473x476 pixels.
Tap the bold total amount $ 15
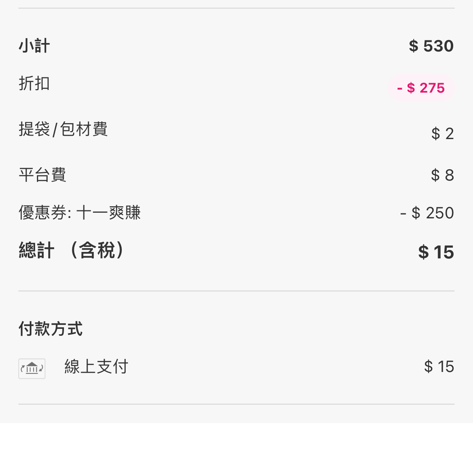436,252
